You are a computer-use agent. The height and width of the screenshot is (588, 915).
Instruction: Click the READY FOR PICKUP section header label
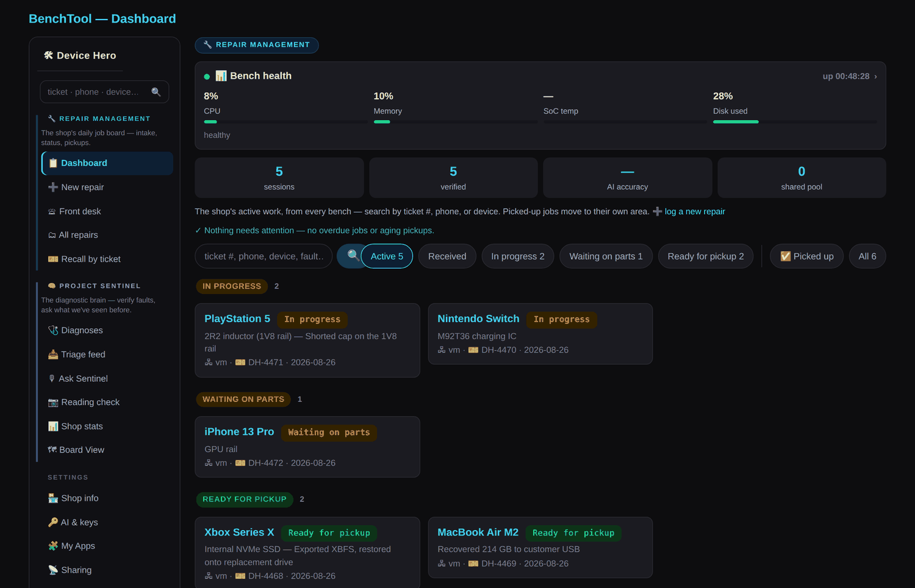(x=245, y=499)
